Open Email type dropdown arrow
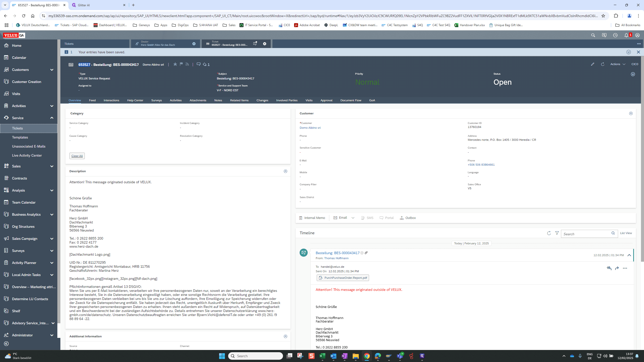Viewport: 644px width, 362px height. [x=353, y=218]
